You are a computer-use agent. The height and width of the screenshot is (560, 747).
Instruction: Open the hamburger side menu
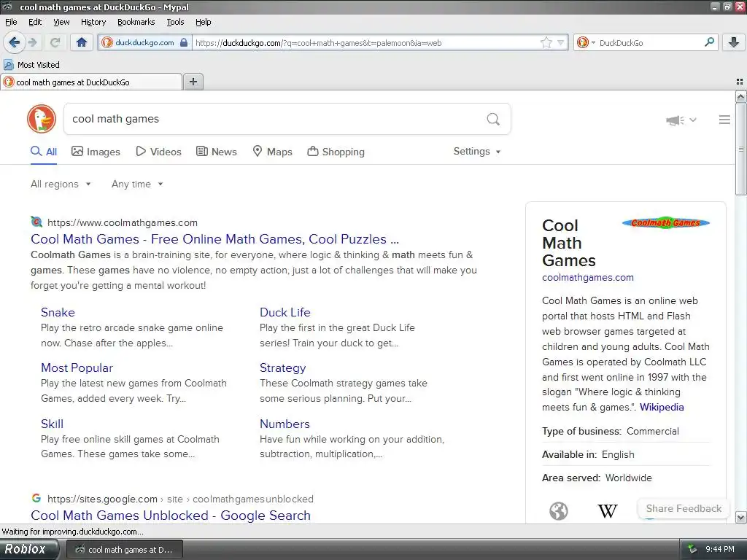[724, 120]
